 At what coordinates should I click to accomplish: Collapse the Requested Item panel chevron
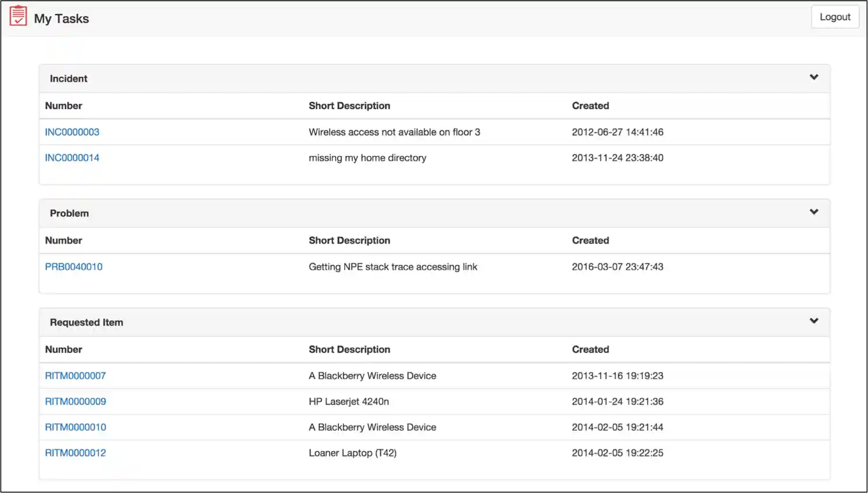(x=814, y=321)
